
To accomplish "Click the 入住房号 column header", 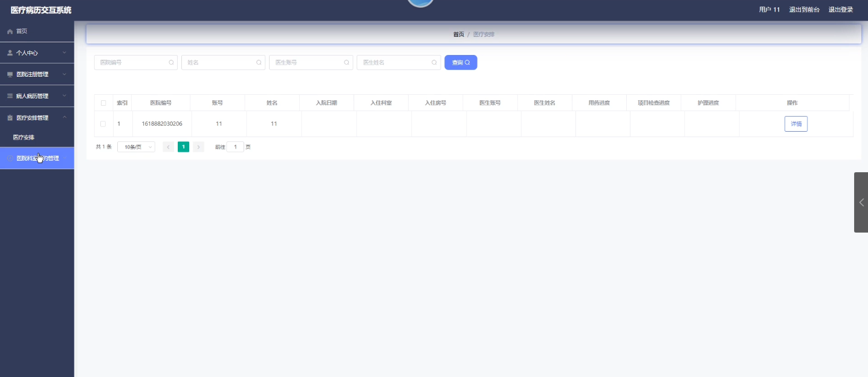I will (435, 103).
